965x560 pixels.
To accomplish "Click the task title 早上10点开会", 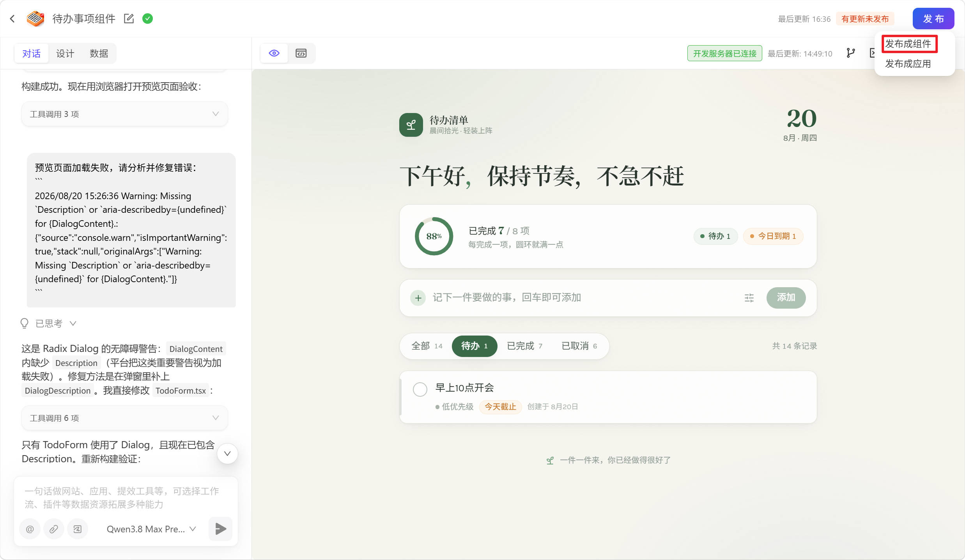I will click(x=465, y=388).
